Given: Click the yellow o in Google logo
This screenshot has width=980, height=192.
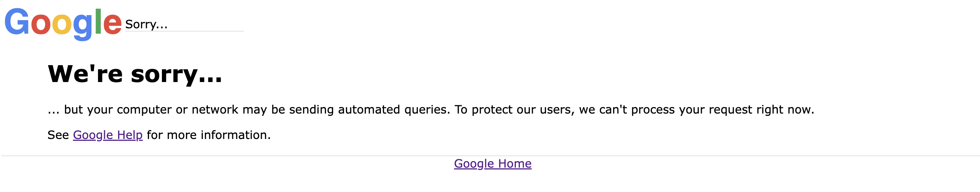Looking at the screenshot, I should 62,25.
